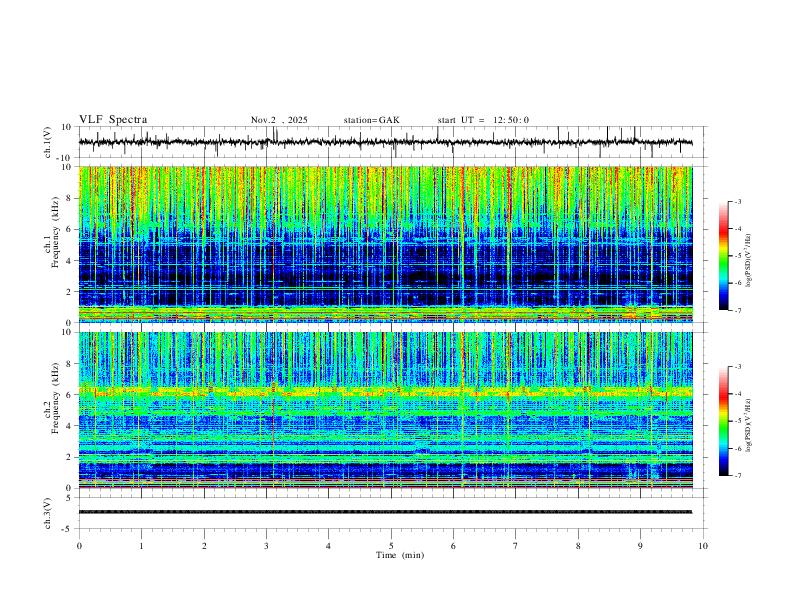Click time axis tick label "6"
This screenshot has width=792, height=612.
[453, 546]
